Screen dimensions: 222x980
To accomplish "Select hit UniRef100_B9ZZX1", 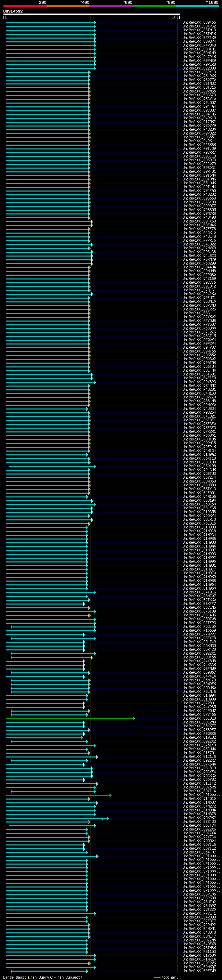I will coord(199,653).
